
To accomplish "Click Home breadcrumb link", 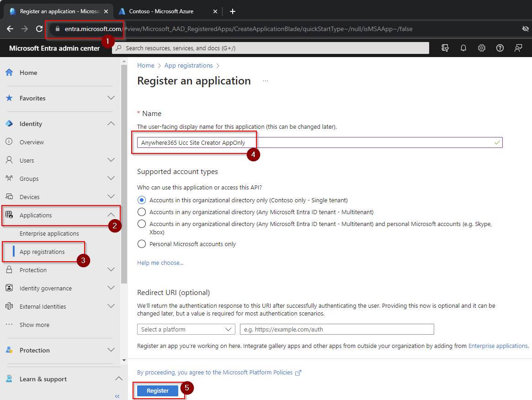I will [145, 65].
